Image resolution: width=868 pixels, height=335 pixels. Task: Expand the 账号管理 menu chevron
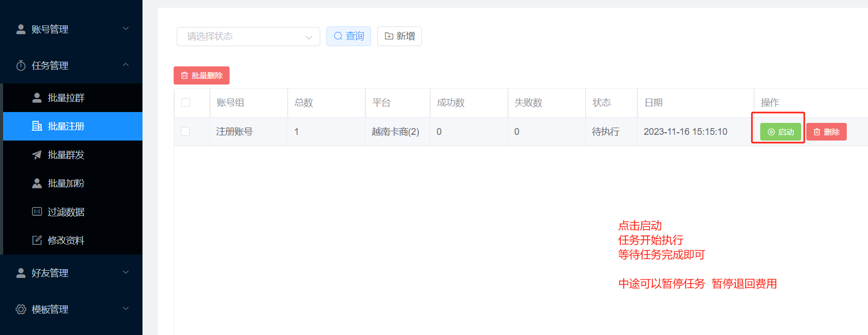(125, 29)
